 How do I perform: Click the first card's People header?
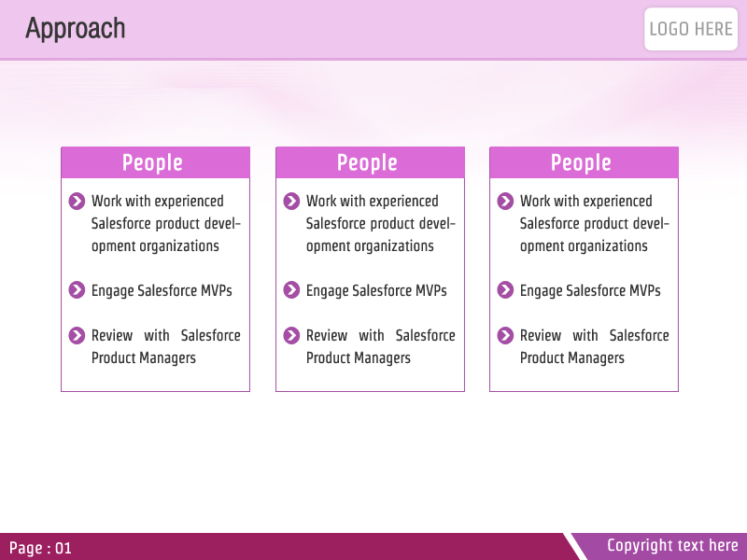155,162
